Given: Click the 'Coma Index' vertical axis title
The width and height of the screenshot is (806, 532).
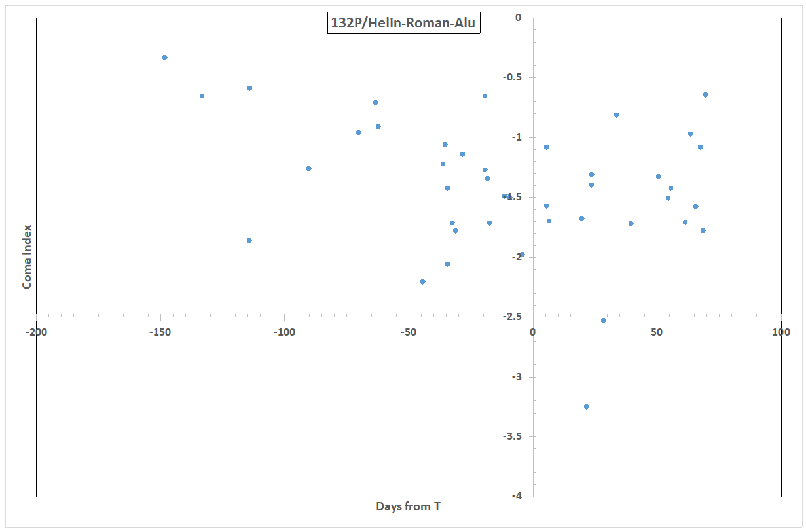Looking at the screenshot, I should [x=27, y=257].
